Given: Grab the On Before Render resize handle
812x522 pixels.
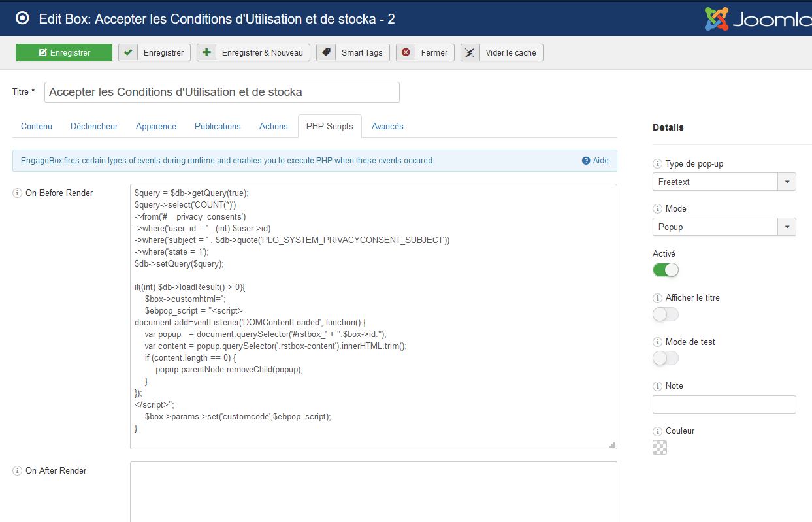Looking at the screenshot, I should click(x=612, y=444).
